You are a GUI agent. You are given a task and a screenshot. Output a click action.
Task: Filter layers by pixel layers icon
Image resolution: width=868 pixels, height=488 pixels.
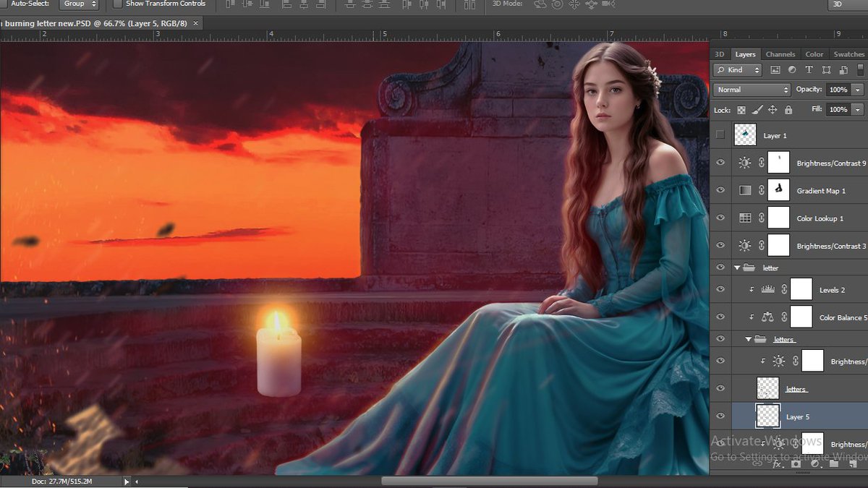point(775,70)
